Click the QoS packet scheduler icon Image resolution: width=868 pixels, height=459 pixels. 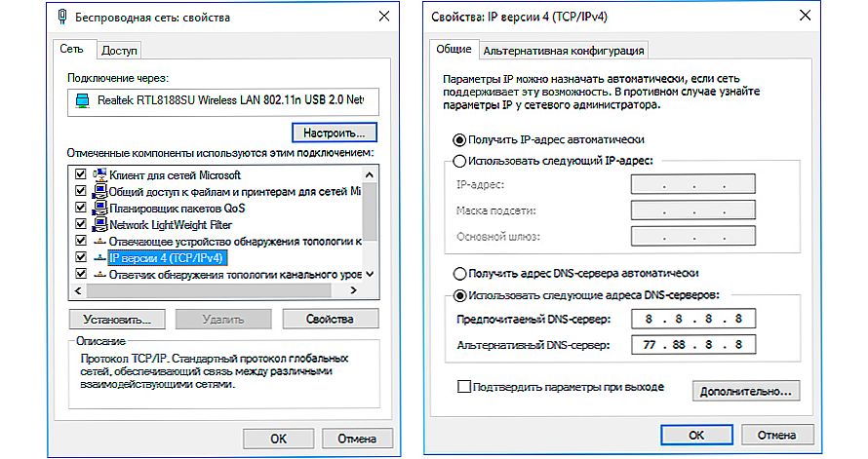tap(99, 209)
